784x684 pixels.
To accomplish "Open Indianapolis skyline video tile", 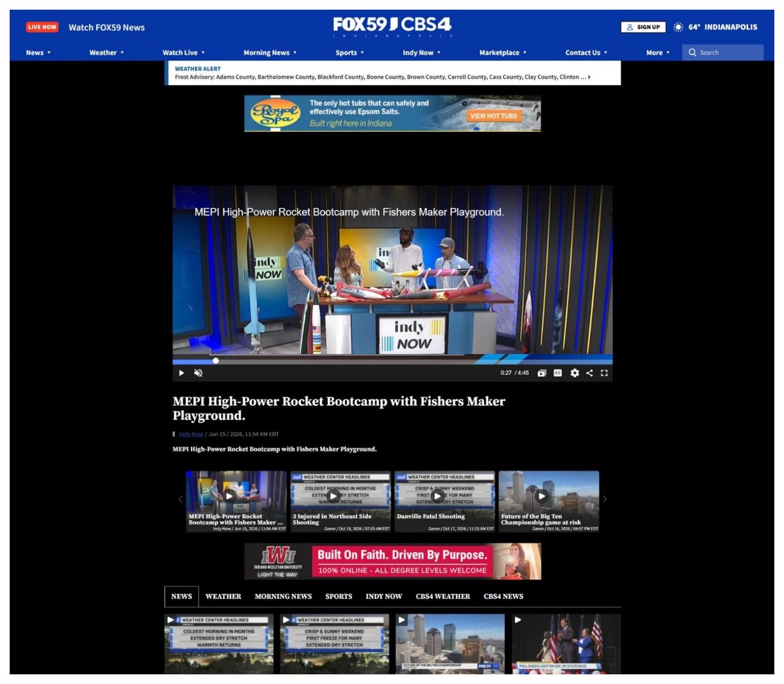I will point(450,643).
